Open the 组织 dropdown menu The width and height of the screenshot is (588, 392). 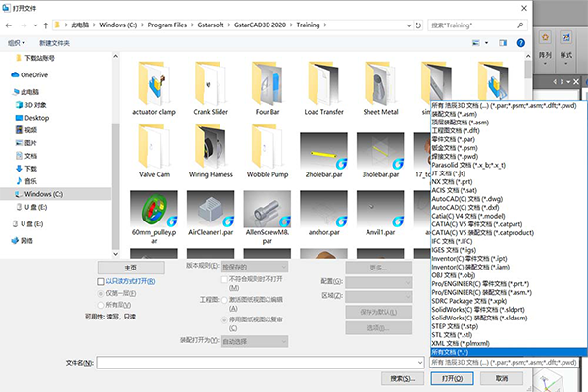pos(17,43)
